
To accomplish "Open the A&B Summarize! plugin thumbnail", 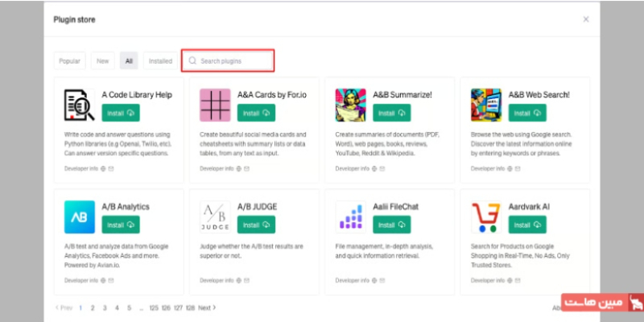I will point(350,105).
